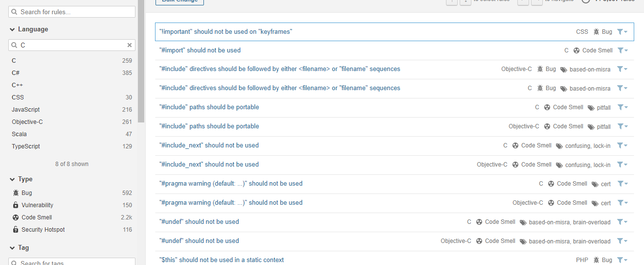Open the "#import" should not be used rule

200,50
